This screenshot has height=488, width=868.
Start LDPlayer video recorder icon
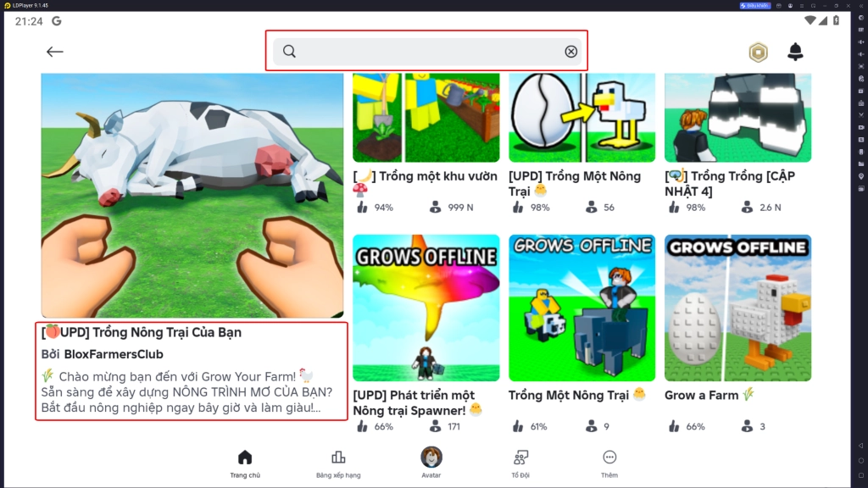(x=861, y=127)
